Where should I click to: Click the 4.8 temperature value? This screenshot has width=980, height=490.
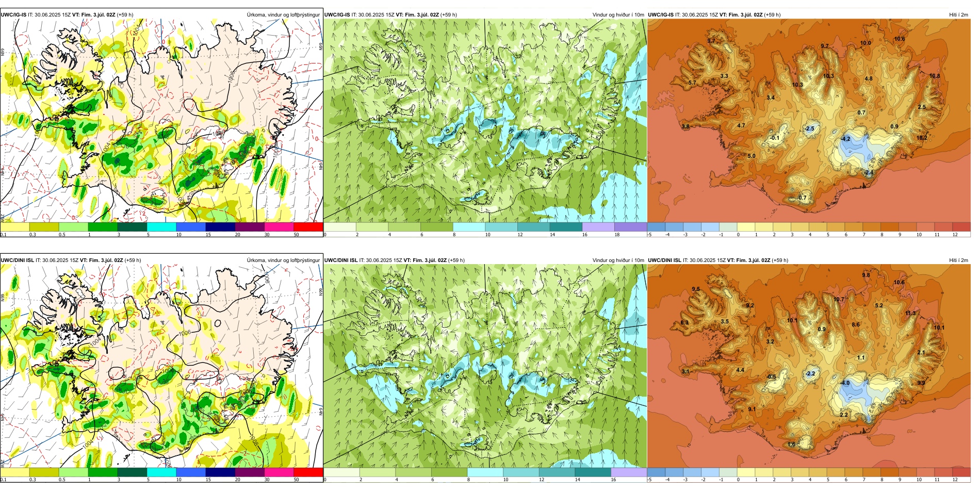click(869, 79)
